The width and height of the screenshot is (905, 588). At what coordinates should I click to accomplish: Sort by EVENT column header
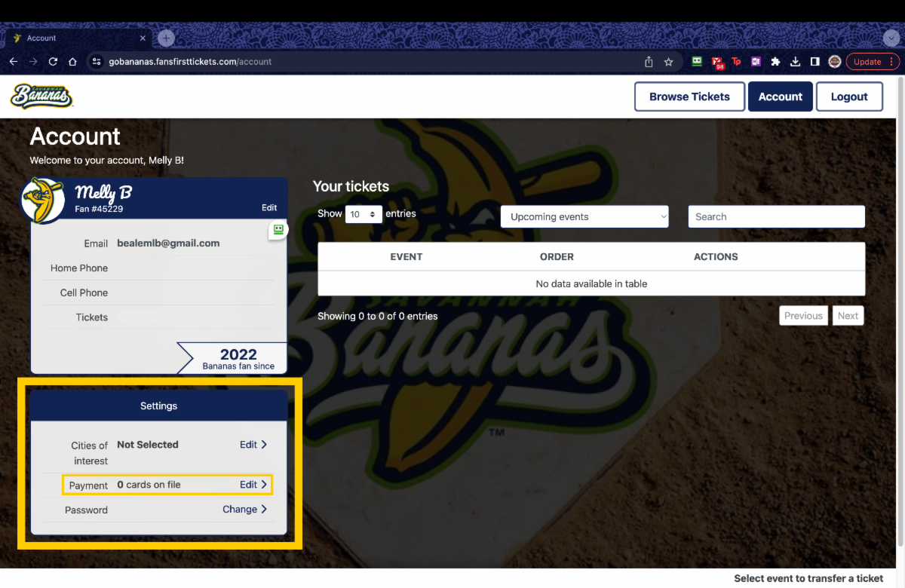coord(406,256)
